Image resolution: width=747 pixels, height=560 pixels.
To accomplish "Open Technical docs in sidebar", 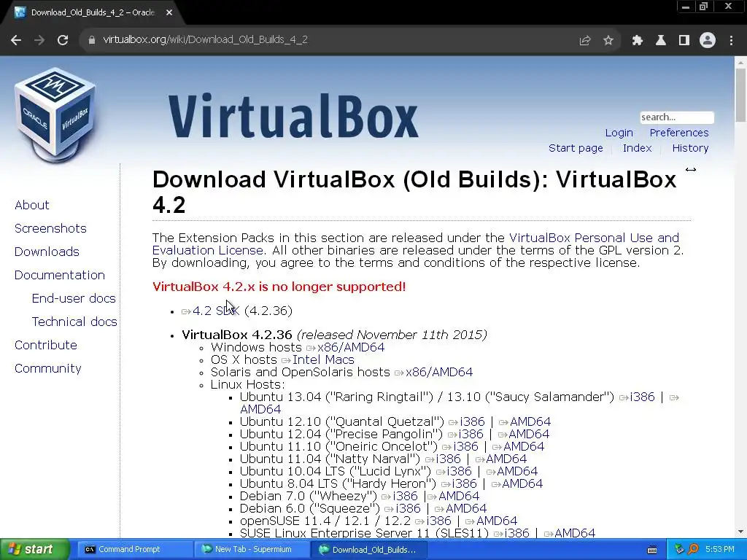I will 74,322.
